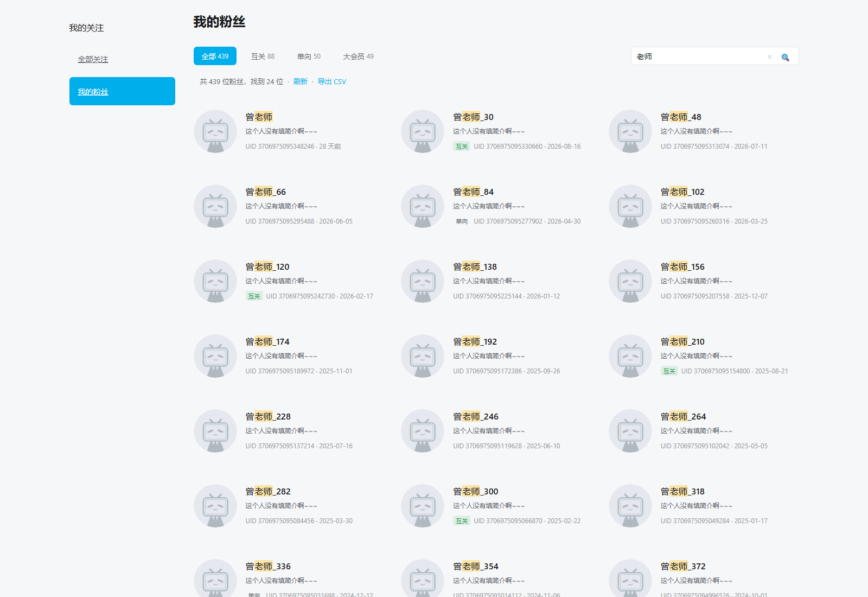Click the 单向 badge on 曾老师_84

pyautogui.click(x=462, y=221)
